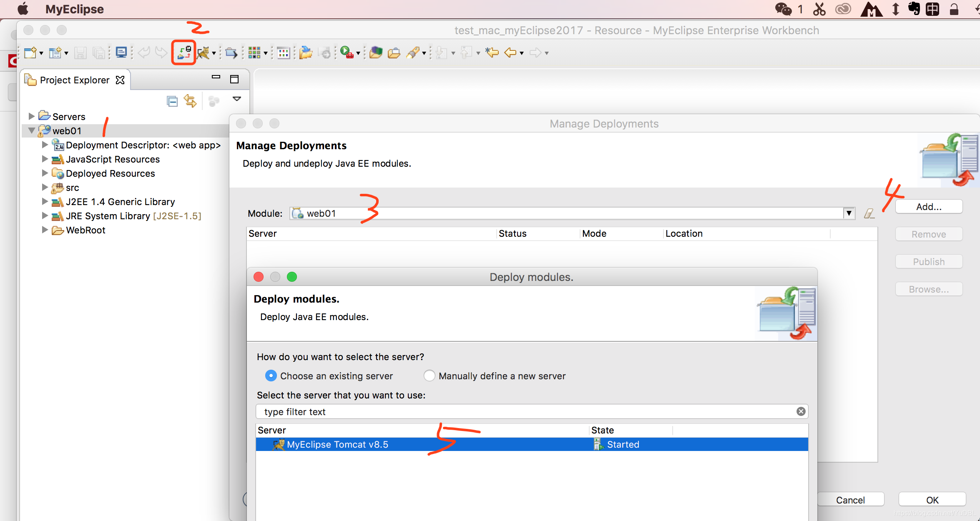This screenshot has width=980, height=521.
Task: Select Choose an existing server option
Action: pyautogui.click(x=271, y=376)
